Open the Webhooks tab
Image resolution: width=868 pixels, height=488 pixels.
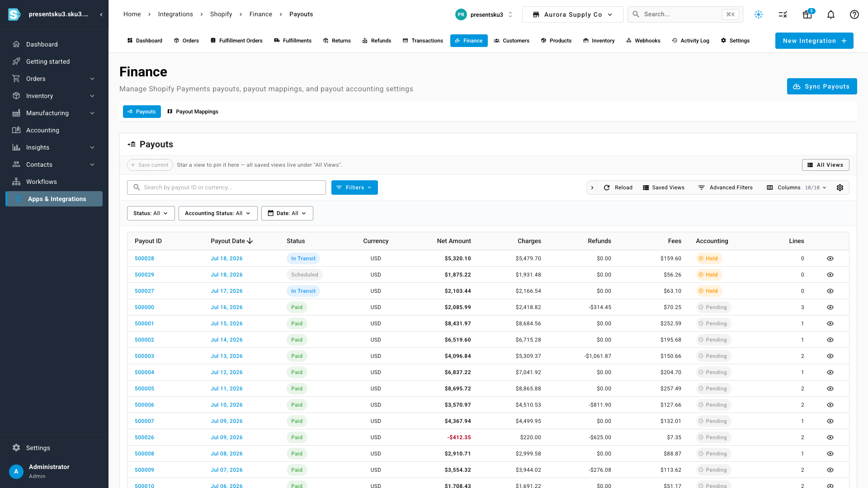click(x=643, y=41)
